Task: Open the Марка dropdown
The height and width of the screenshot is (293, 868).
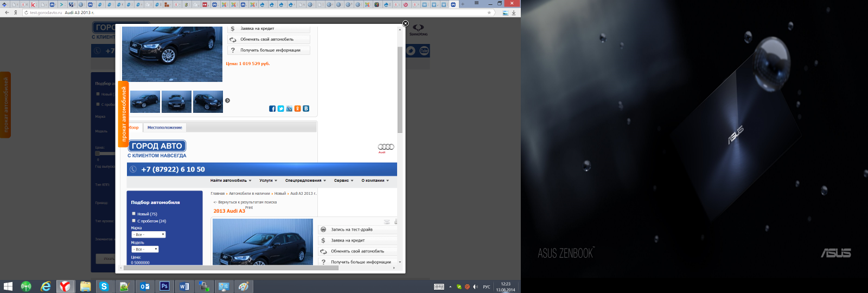Action: point(148,234)
